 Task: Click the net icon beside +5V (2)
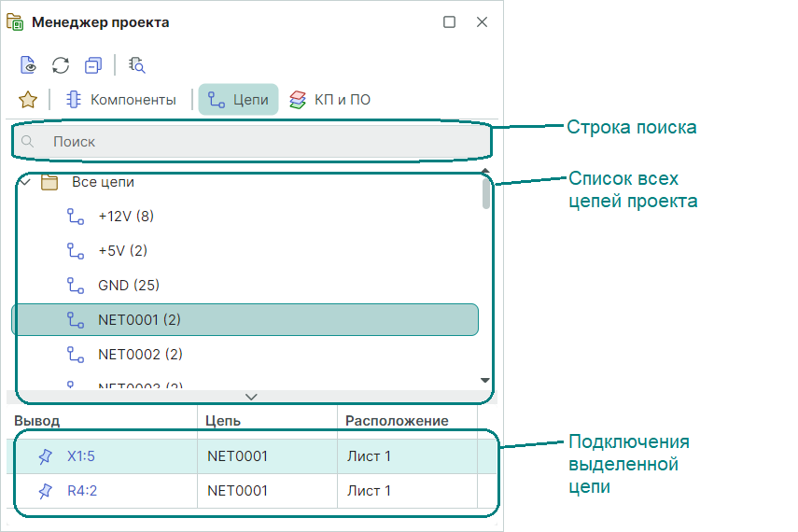click(x=76, y=251)
